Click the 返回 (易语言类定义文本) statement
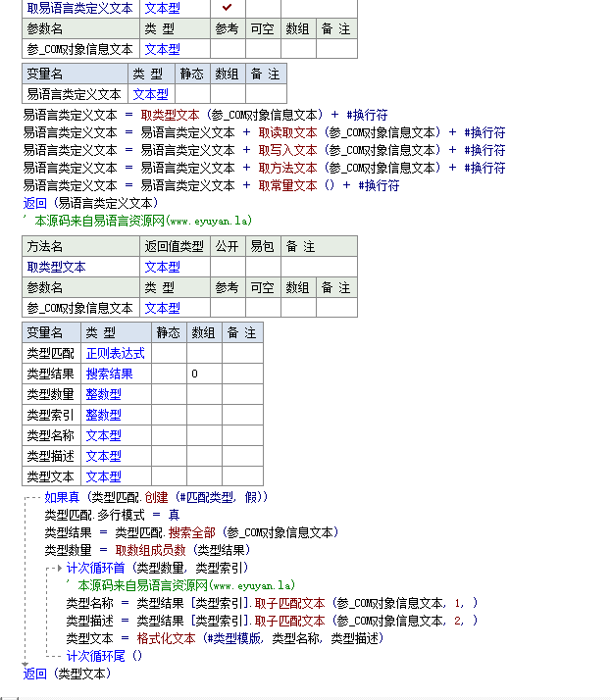The width and height of the screenshot is (611, 700). tap(90, 203)
